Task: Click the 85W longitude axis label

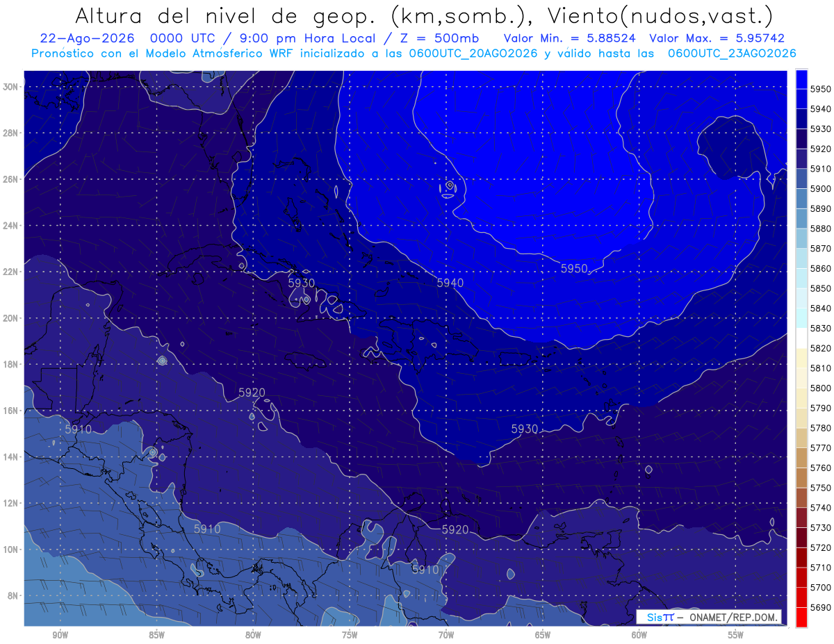Action: pyautogui.click(x=156, y=635)
